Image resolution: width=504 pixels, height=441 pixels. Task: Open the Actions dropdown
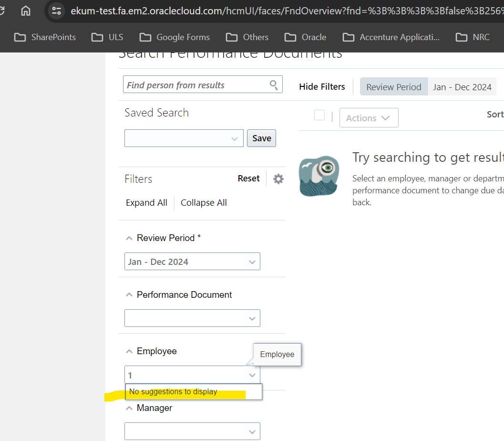369,117
